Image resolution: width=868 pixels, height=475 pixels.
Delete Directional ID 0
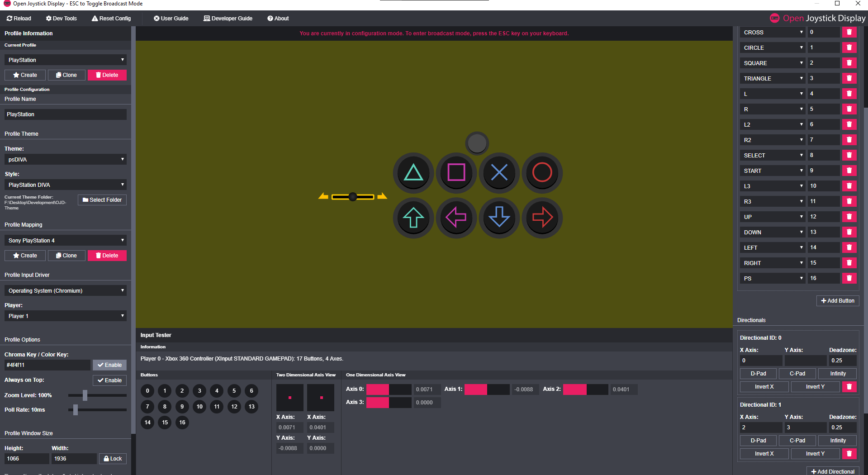coord(849,387)
